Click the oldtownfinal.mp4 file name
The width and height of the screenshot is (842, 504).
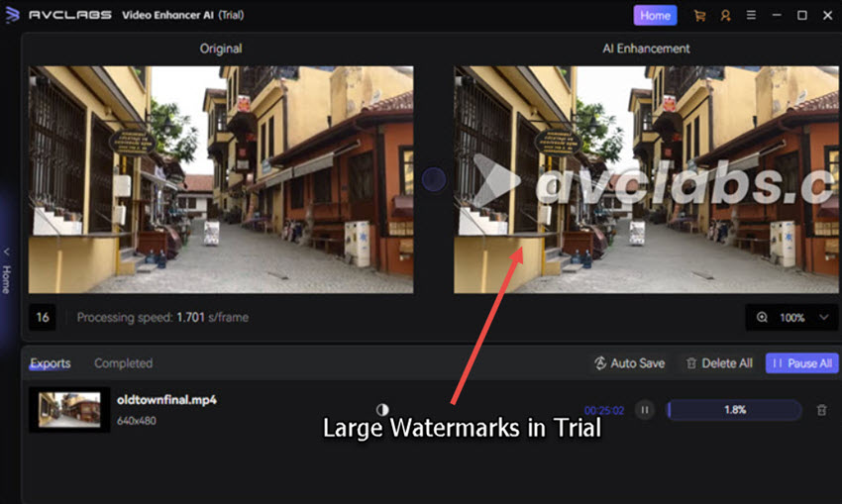pos(166,400)
